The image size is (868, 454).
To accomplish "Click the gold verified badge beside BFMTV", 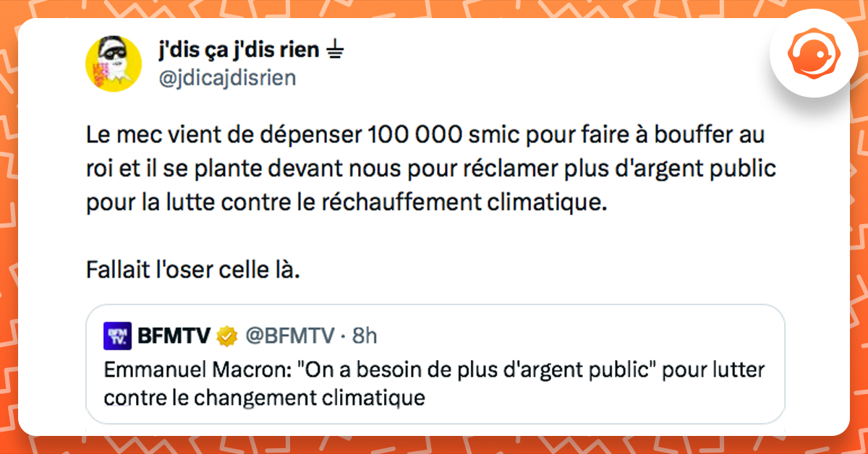I will [x=226, y=336].
